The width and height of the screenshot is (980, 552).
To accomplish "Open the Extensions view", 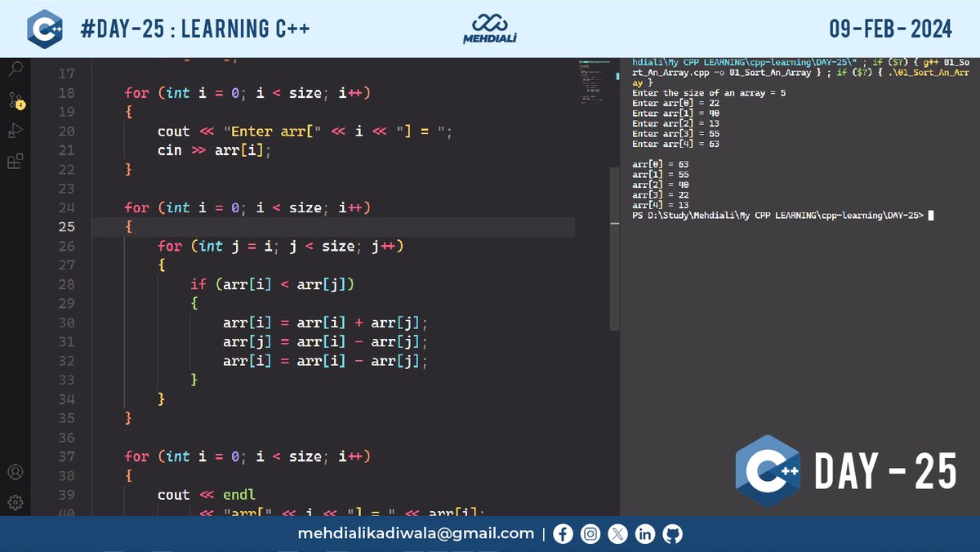I will point(15,162).
